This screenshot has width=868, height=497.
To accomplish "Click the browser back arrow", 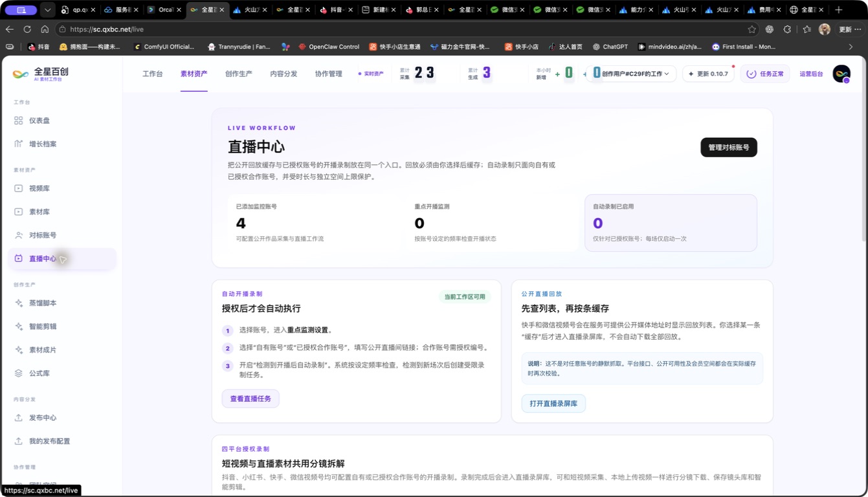I will click(9, 29).
